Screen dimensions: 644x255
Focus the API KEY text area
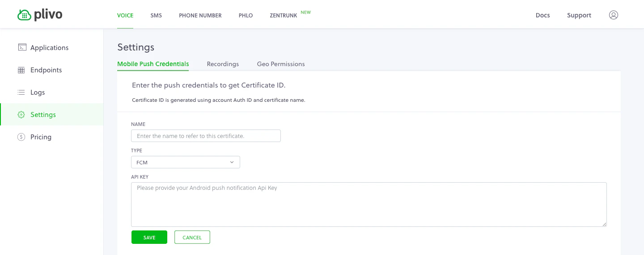click(369, 204)
